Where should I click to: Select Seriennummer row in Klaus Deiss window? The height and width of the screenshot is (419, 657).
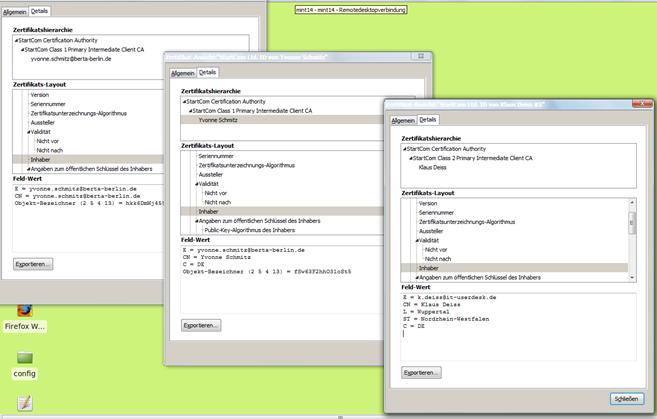(x=436, y=212)
